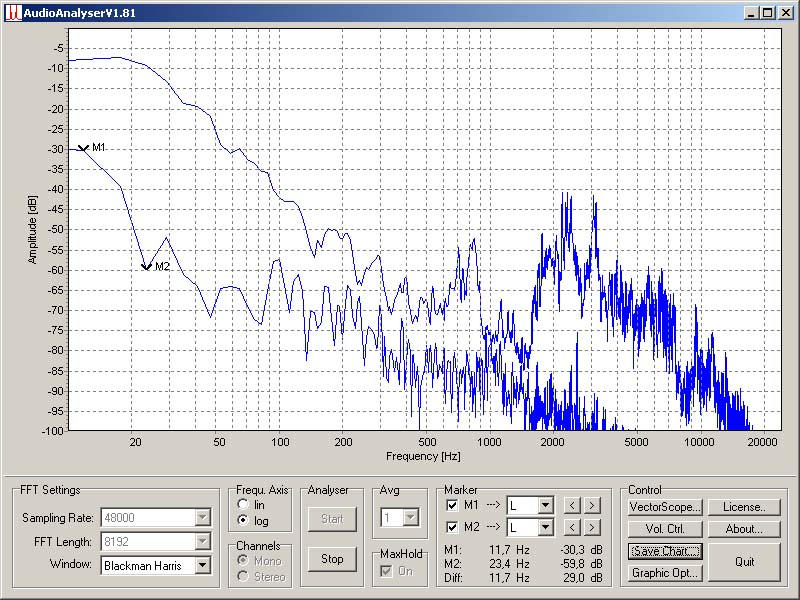Toggle the M1 marker checkbox
800x600 pixels.
(x=452, y=505)
